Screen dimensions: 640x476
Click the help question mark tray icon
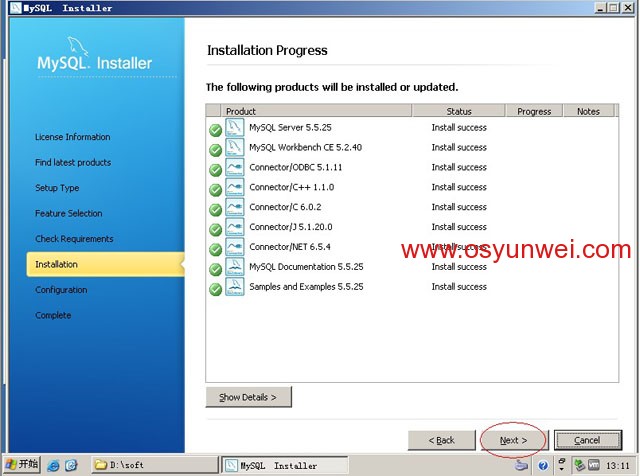click(x=542, y=465)
